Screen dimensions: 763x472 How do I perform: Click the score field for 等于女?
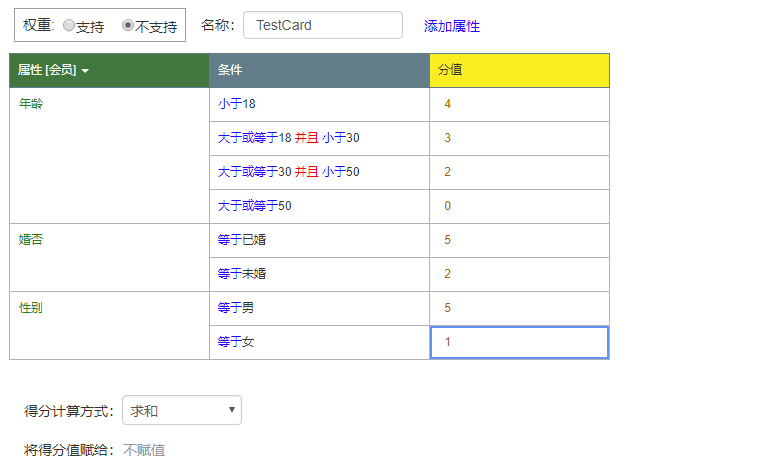coord(518,342)
